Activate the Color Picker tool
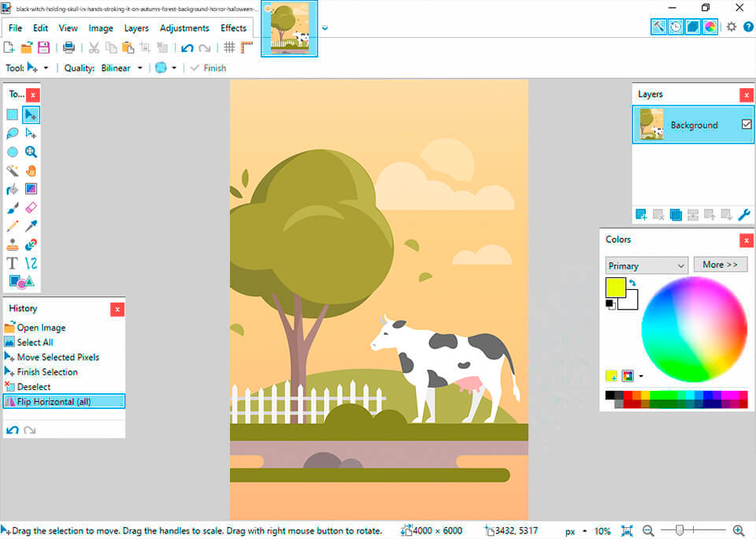This screenshot has width=756, height=539. click(x=31, y=225)
